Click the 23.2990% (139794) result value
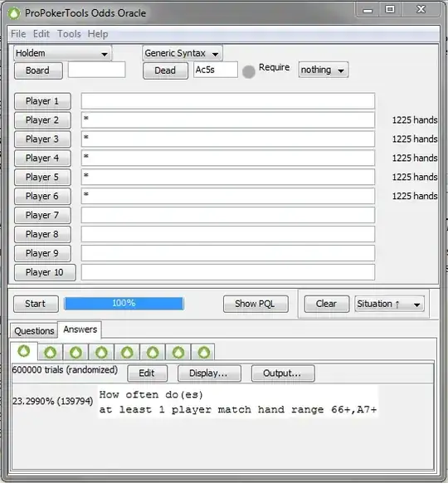The width and height of the screenshot is (448, 483). 52,401
